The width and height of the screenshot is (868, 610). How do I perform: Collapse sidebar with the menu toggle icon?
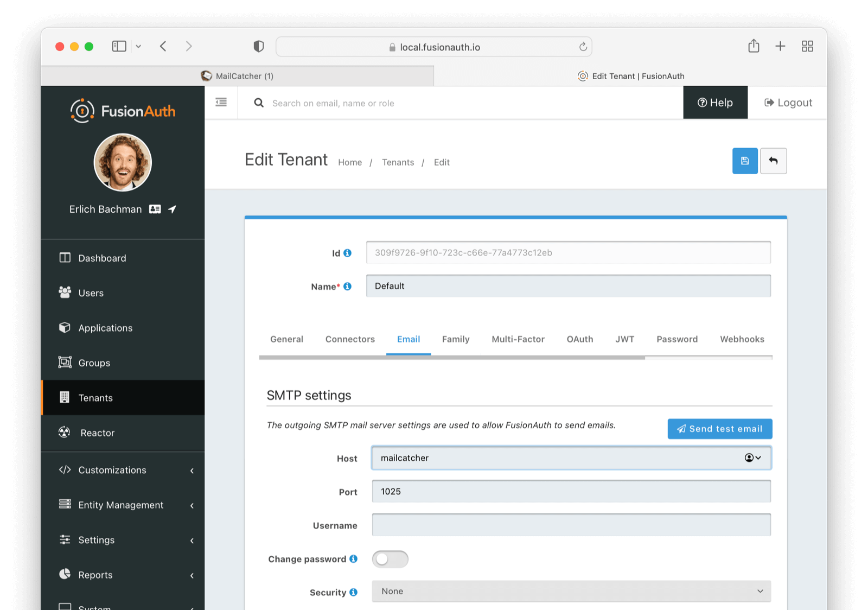(x=221, y=102)
